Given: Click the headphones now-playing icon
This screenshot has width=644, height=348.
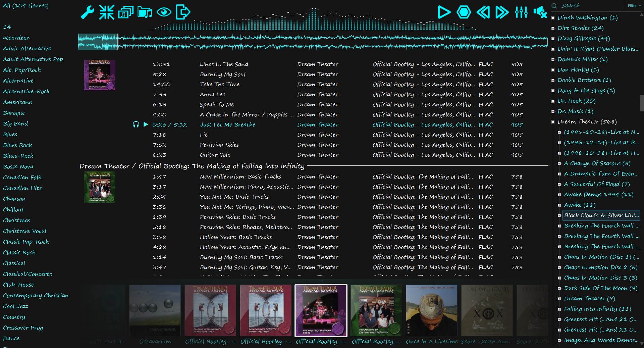Looking at the screenshot, I should pos(136,125).
